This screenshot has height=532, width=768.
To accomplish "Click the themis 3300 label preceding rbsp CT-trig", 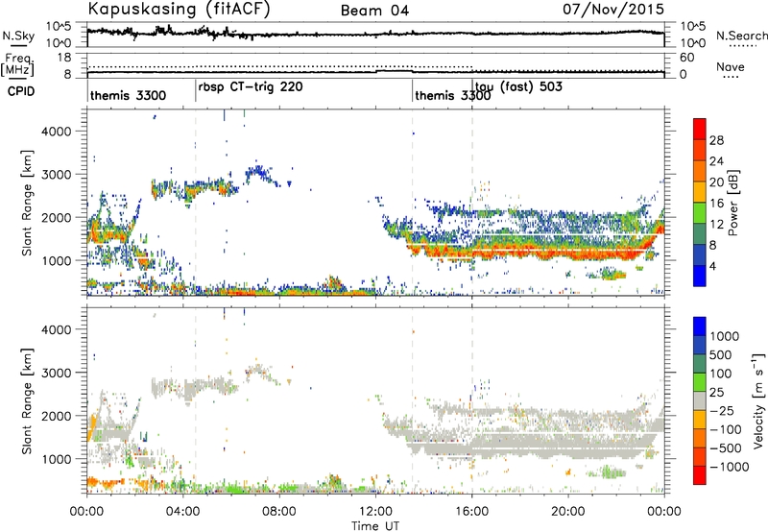I will click(129, 95).
